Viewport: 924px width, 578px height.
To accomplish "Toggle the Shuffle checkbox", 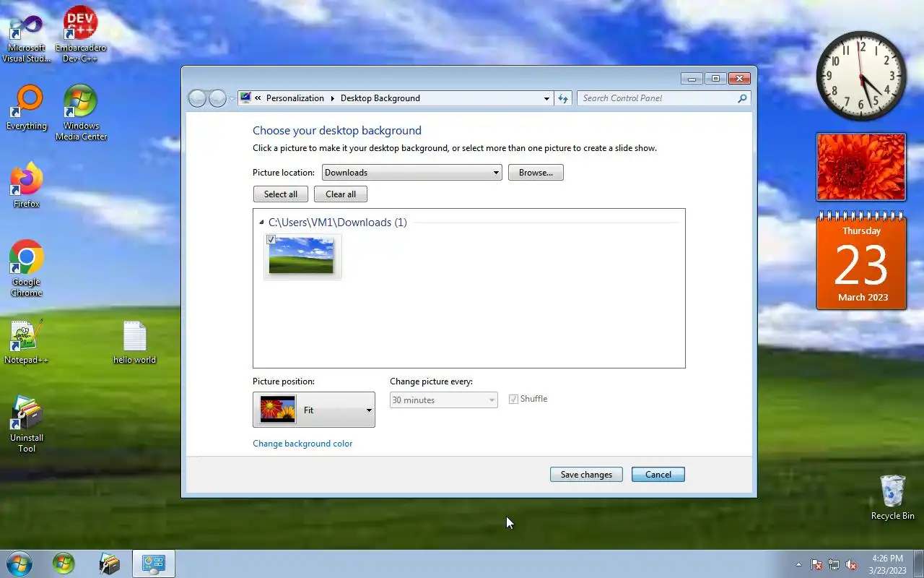I will click(514, 400).
